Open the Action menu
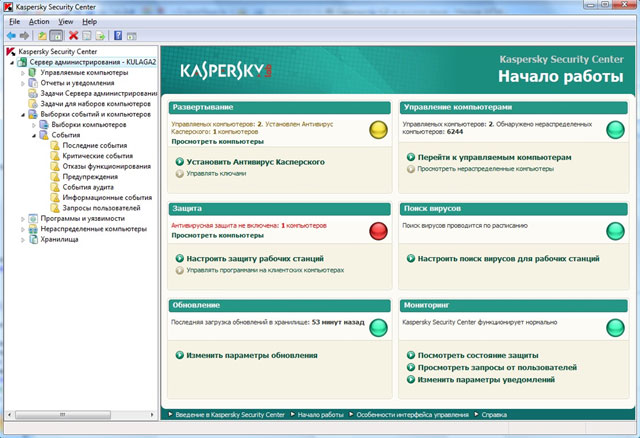The image size is (640, 438). [x=39, y=22]
